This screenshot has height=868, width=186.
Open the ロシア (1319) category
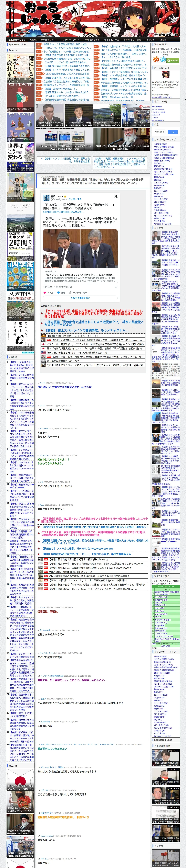pyautogui.click(x=160, y=202)
